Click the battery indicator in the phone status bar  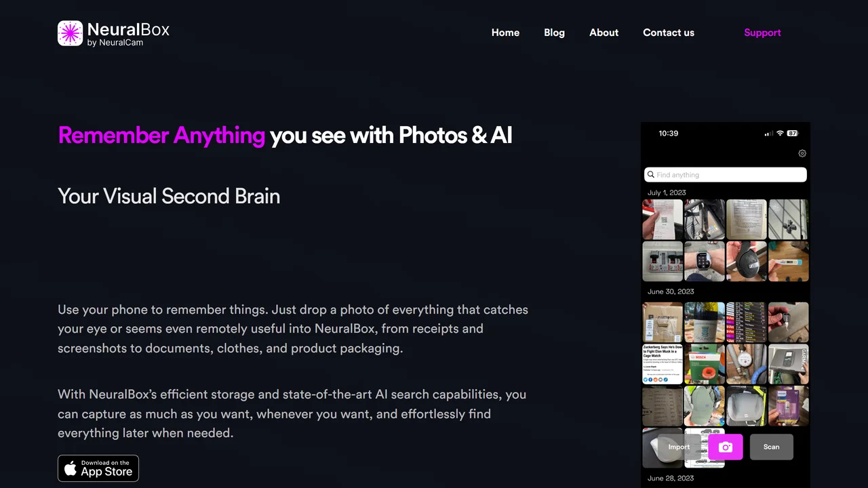(x=792, y=134)
